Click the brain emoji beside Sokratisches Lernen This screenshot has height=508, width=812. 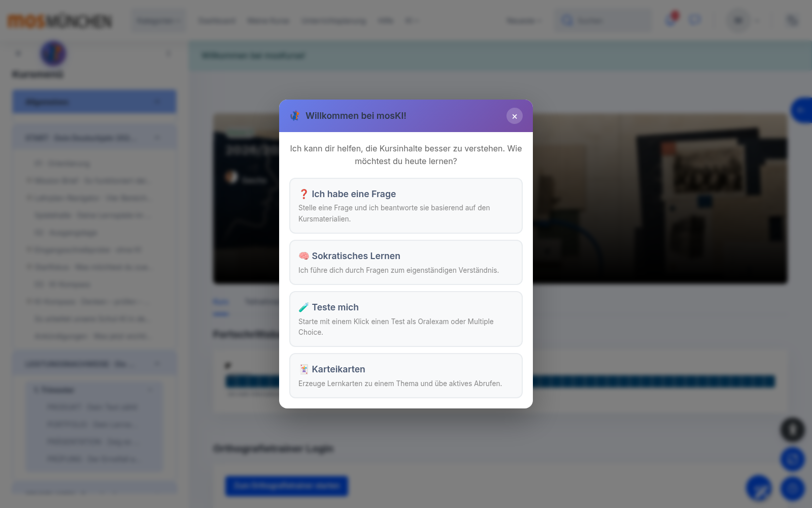click(303, 256)
